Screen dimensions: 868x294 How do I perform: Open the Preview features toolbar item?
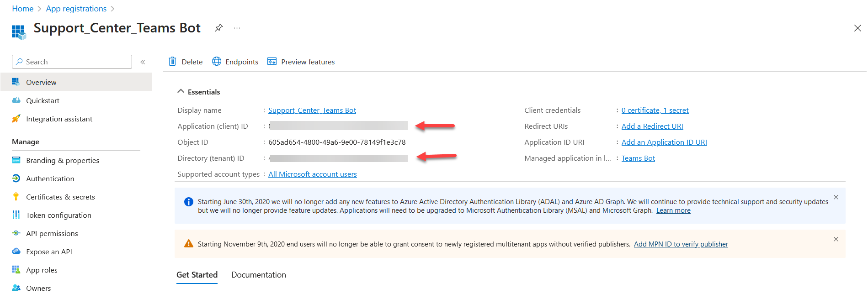pyautogui.click(x=301, y=62)
